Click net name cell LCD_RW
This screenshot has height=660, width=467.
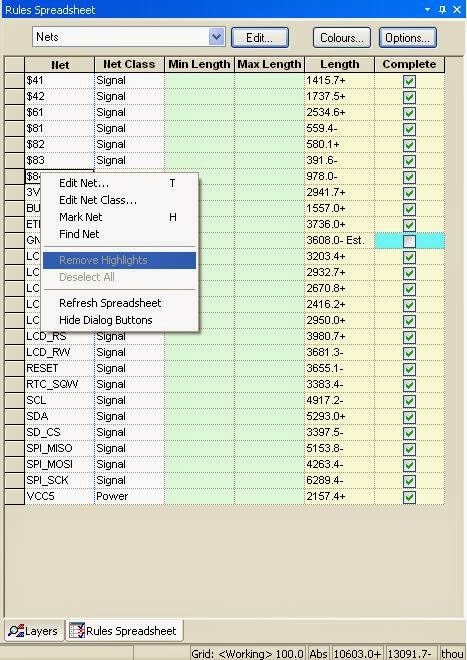tap(59, 352)
